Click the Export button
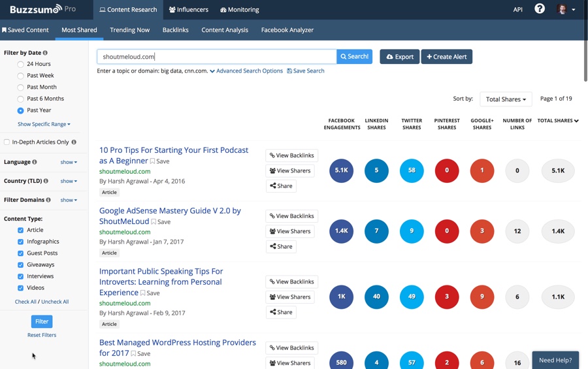Image resolution: width=588 pixels, height=369 pixels. 400,57
